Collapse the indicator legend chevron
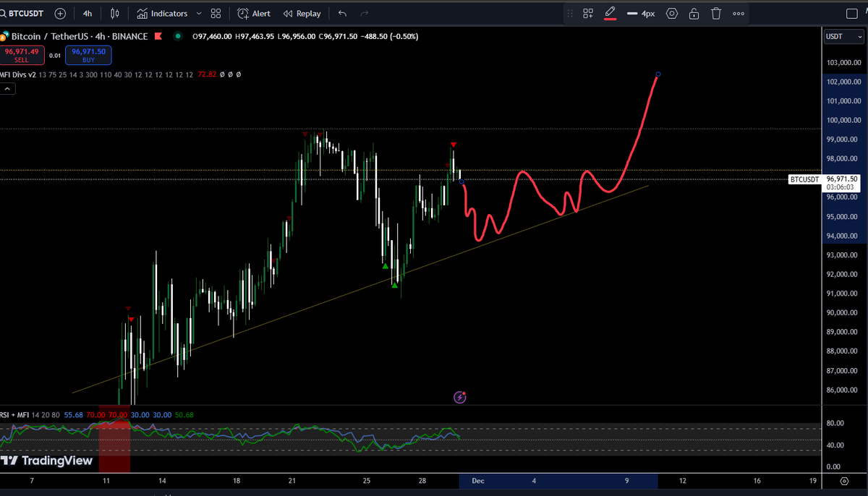The image size is (868, 496). click(x=7, y=89)
